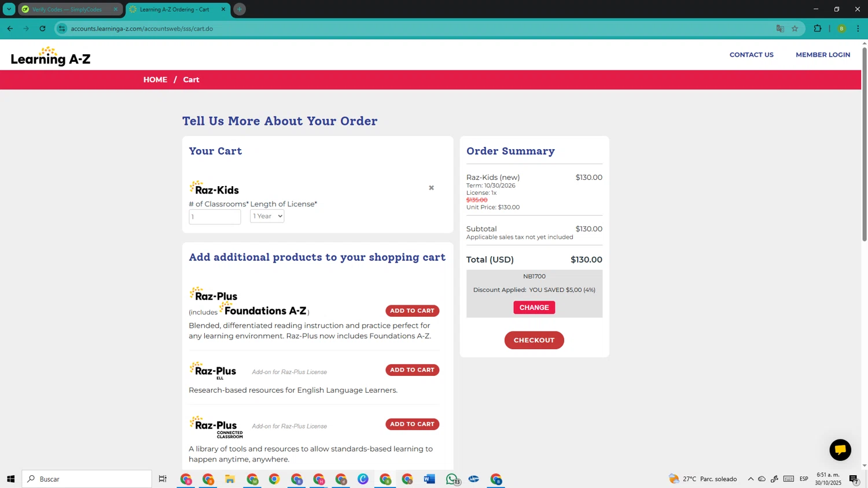Image resolution: width=868 pixels, height=488 pixels.
Task: Open WhatsApp from the taskbar
Action: pyautogui.click(x=452, y=479)
